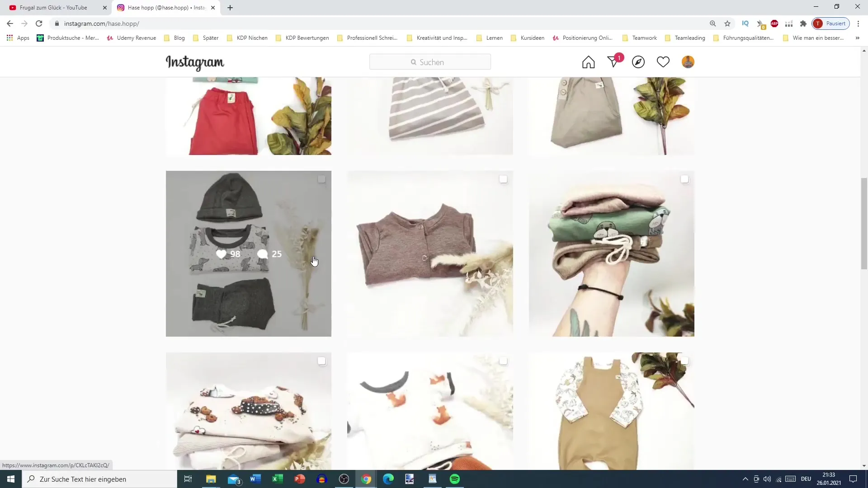Open Word from the taskbar

pos(255,479)
